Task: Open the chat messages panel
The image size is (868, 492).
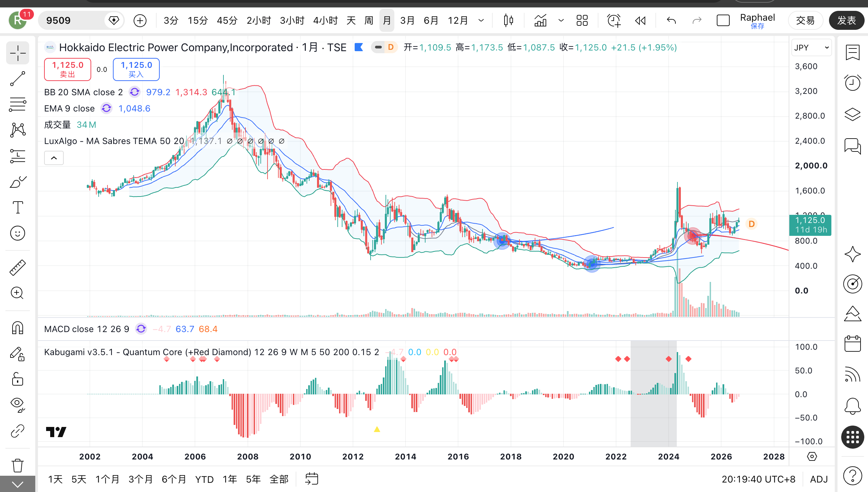Action: [852, 146]
